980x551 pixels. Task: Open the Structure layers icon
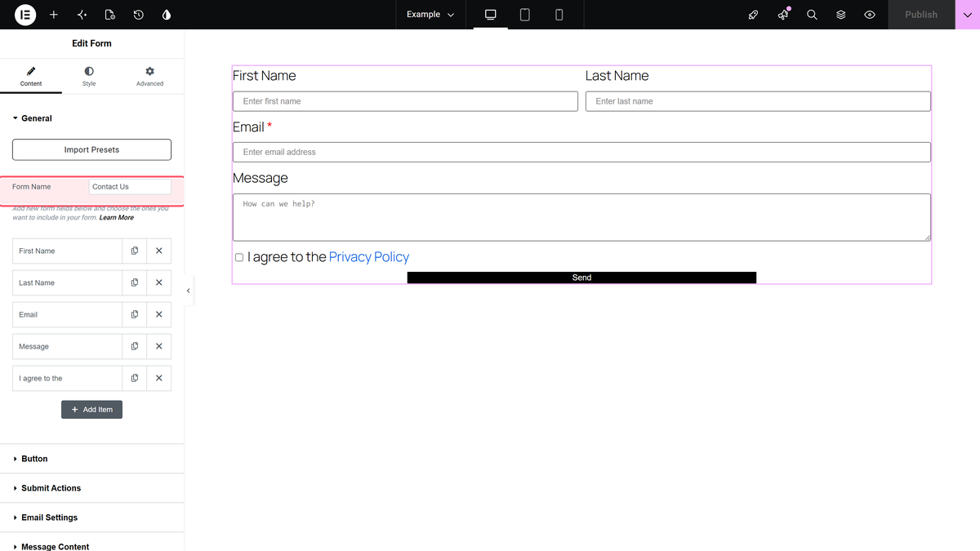pyautogui.click(x=840, y=15)
